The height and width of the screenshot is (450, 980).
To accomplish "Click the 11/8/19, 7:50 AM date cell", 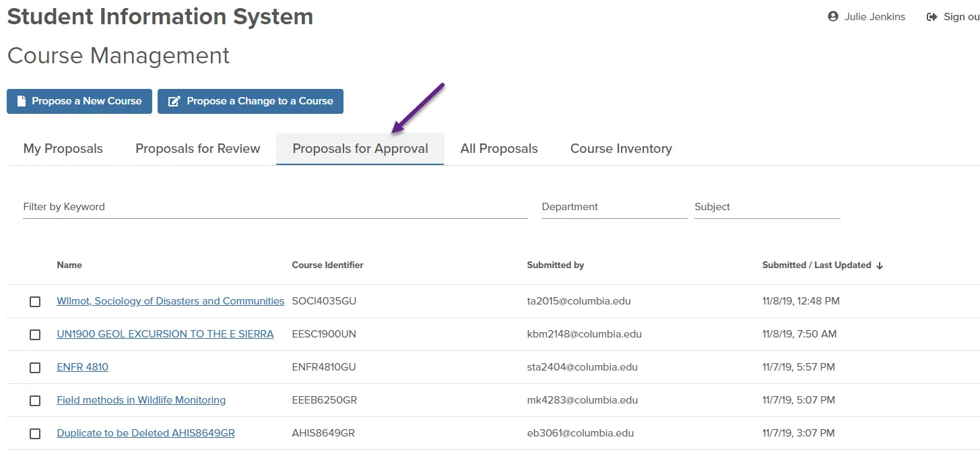I will [x=799, y=334].
